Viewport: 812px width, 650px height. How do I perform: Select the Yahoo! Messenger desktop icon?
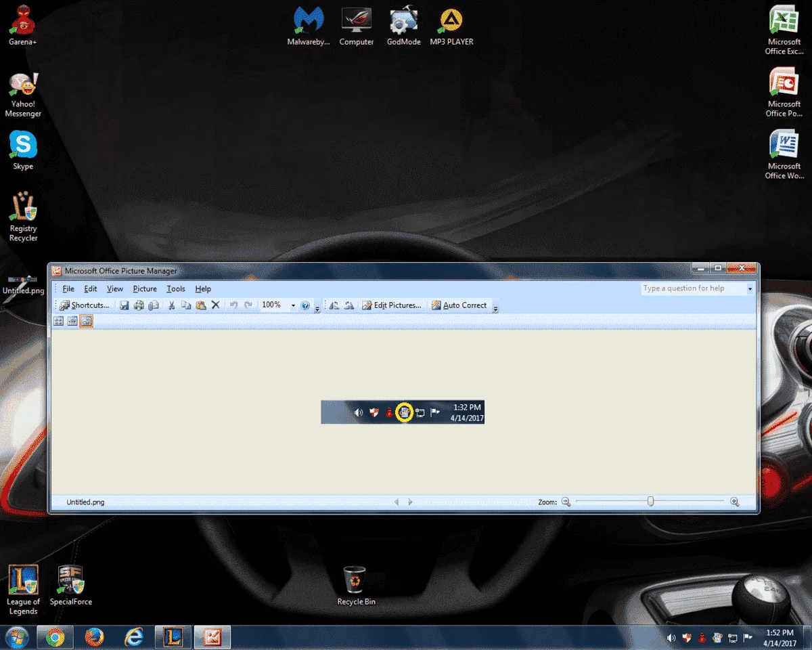coord(23,95)
